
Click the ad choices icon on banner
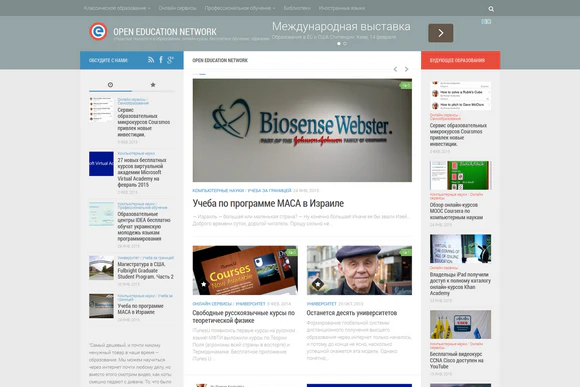click(x=486, y=22)
